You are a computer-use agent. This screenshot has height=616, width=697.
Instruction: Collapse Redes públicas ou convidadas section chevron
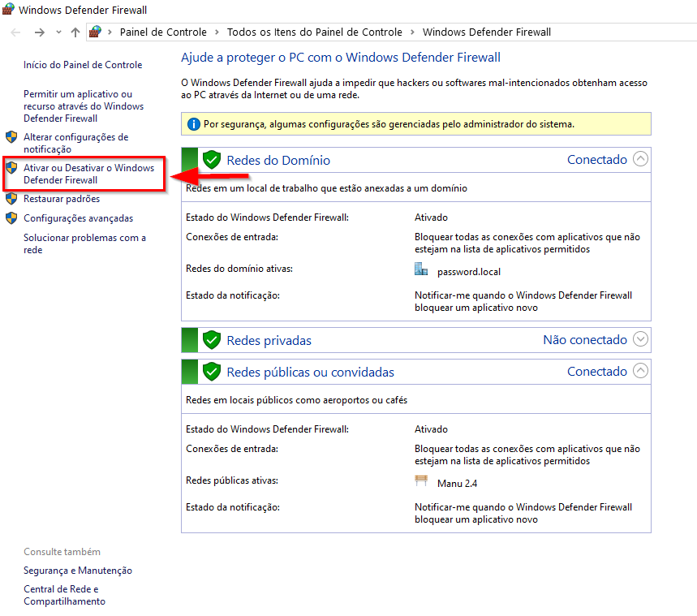(x=640, y=370)
